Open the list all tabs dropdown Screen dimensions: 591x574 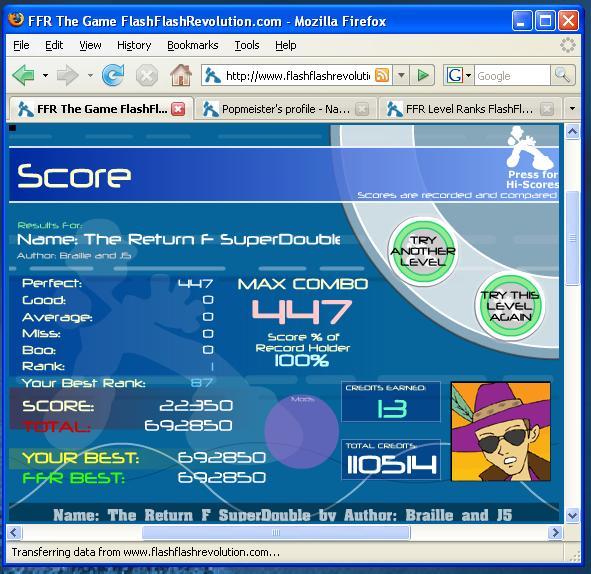tap(573, 109)
